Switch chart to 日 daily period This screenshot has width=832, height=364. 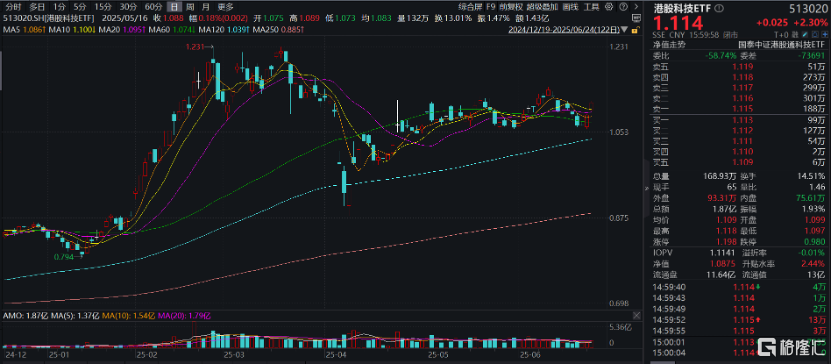(x=174, y=7)
